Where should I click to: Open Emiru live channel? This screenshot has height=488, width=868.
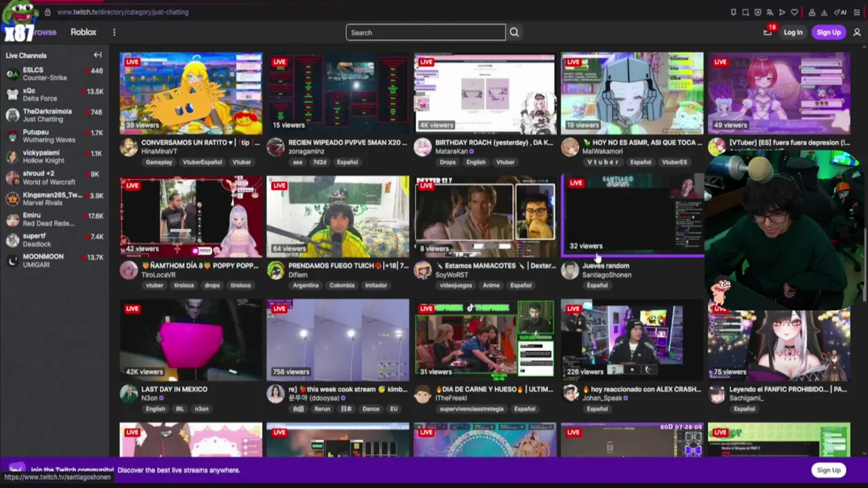(54, 219)
